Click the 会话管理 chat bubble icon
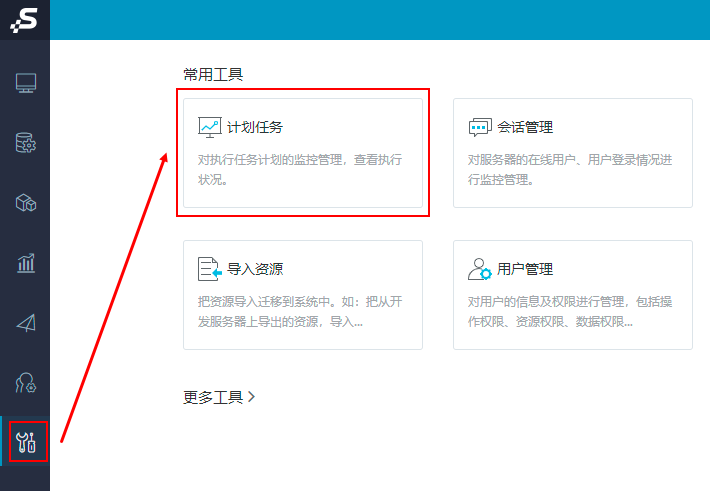The image size is (710, 491). pyautogui.click(x=480, y=127)
